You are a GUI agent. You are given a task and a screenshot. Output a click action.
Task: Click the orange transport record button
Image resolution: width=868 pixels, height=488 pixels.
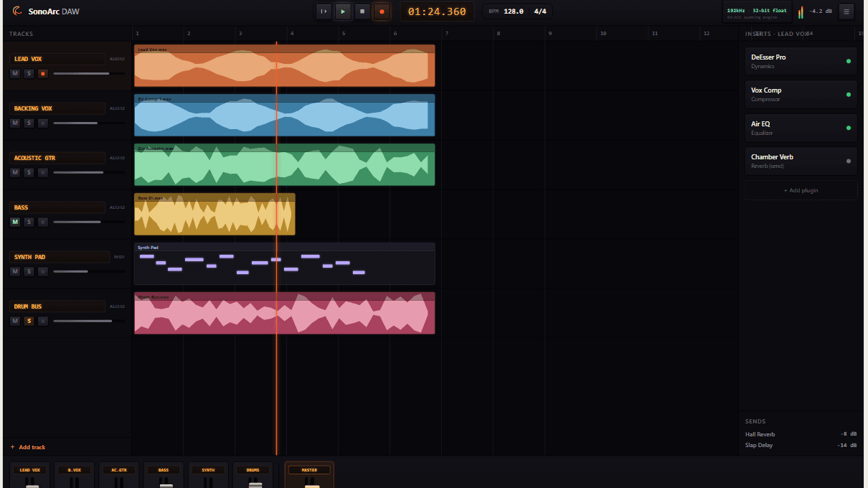[x=382, y=11]
